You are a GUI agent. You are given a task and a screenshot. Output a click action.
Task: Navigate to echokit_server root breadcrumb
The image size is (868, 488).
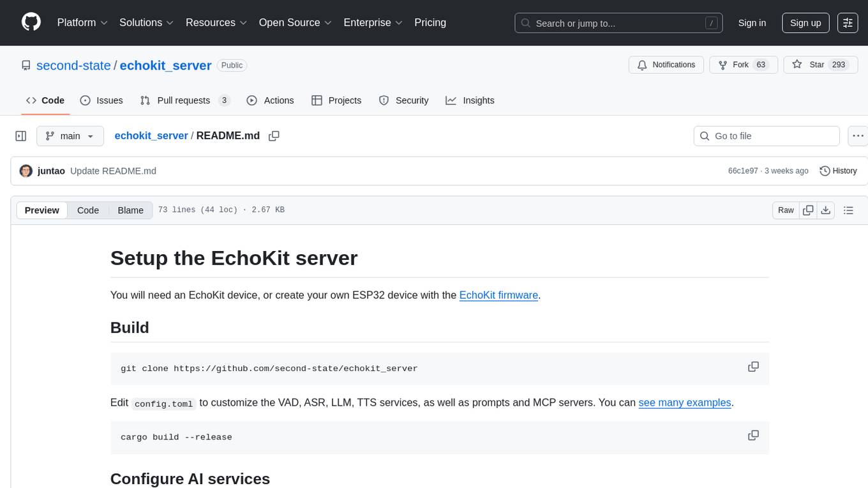[151, 135]
